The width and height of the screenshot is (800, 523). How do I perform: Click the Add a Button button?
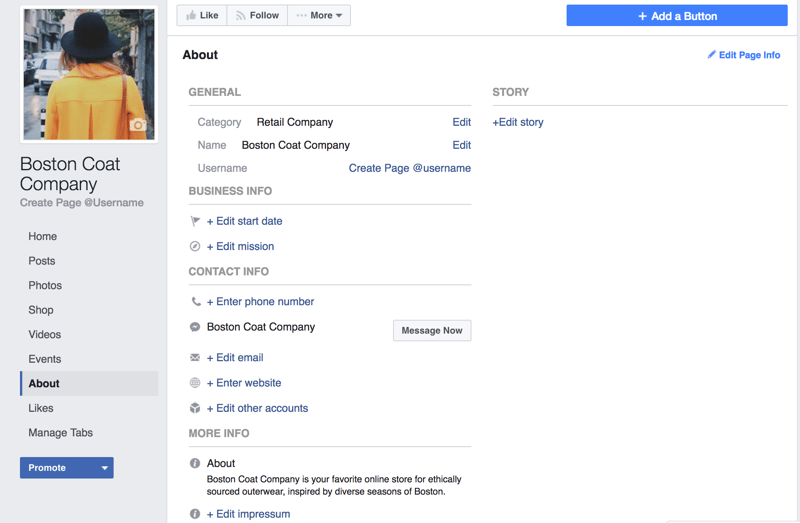tap(677, 16)
